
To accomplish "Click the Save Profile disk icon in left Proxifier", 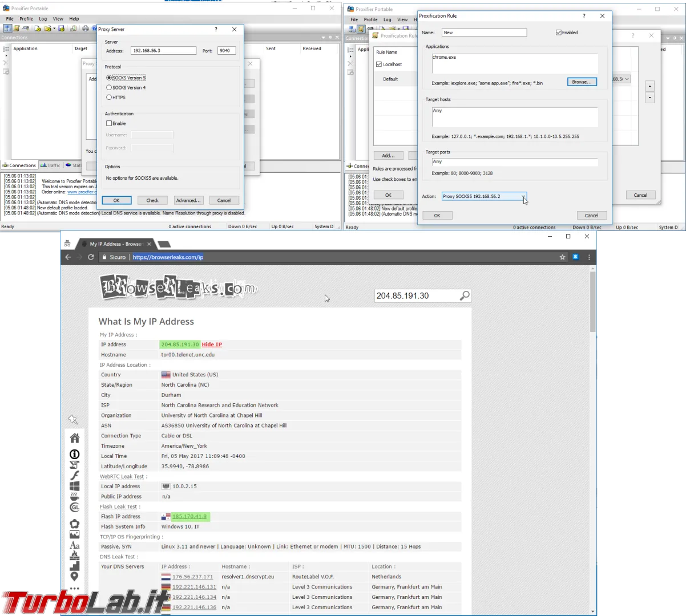I will point(61,28).
